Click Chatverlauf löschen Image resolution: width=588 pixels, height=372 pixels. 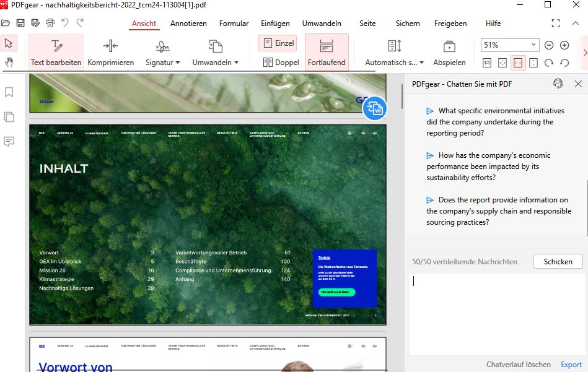click(518, 364)
